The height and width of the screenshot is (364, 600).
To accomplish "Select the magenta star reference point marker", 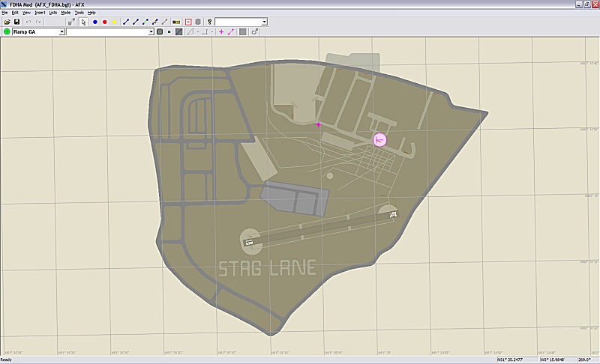I will pos(318,124).
